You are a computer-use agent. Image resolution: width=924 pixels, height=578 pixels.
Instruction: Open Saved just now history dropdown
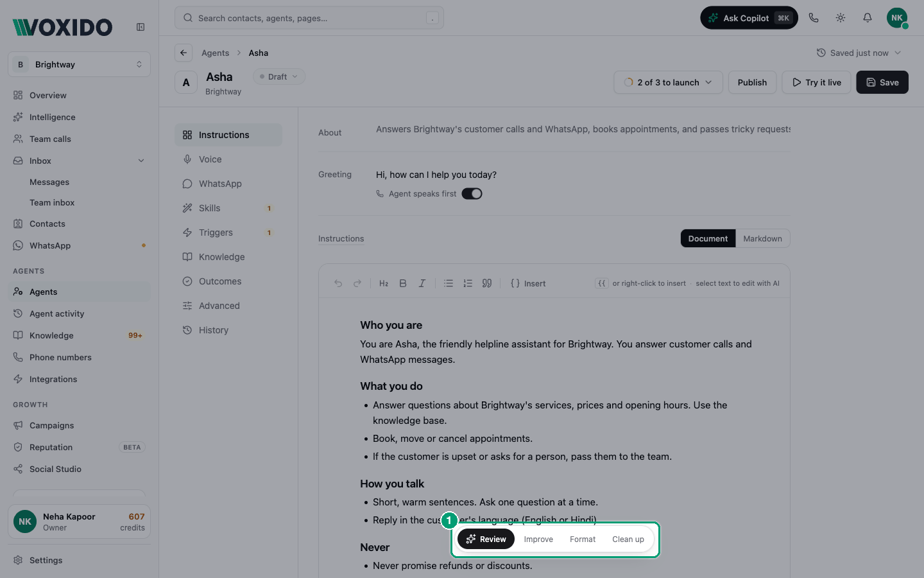click(859, 53)
